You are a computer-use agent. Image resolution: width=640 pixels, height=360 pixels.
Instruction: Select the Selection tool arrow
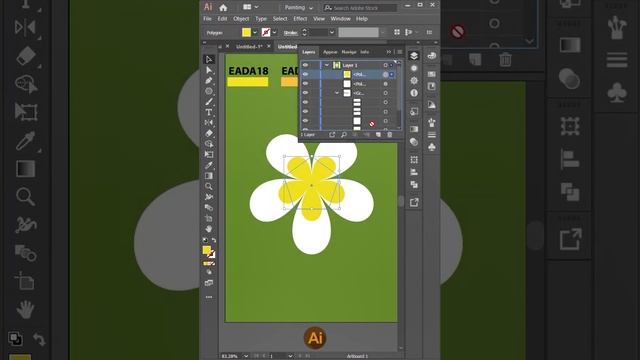pos(209,60)
